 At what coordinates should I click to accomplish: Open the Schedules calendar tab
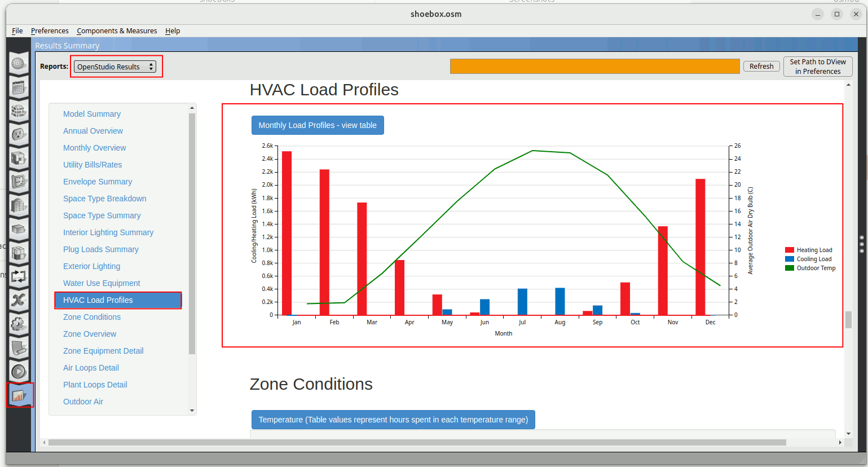19,87
